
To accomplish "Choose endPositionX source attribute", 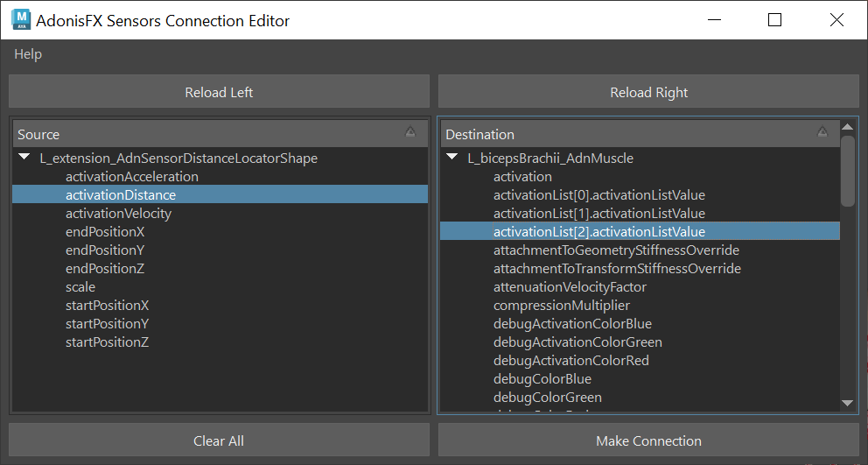I will pyautogui.click(x=105, y=232).
